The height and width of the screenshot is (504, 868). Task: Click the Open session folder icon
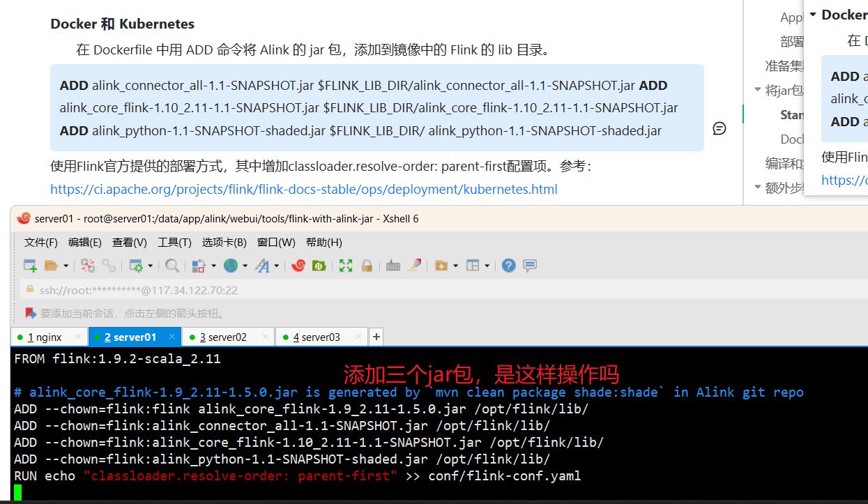[51, 266]
